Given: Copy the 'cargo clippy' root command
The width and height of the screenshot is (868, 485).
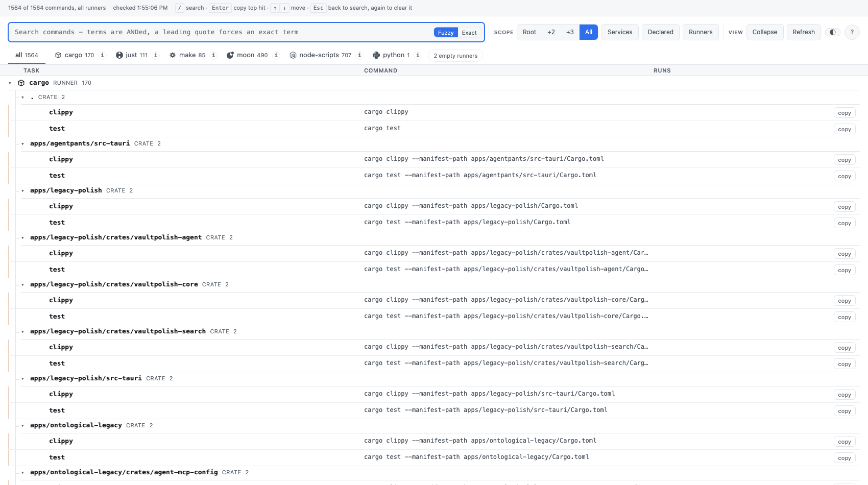Looking at the screenshot, I should pyautogui.click(x=845, y=113).
